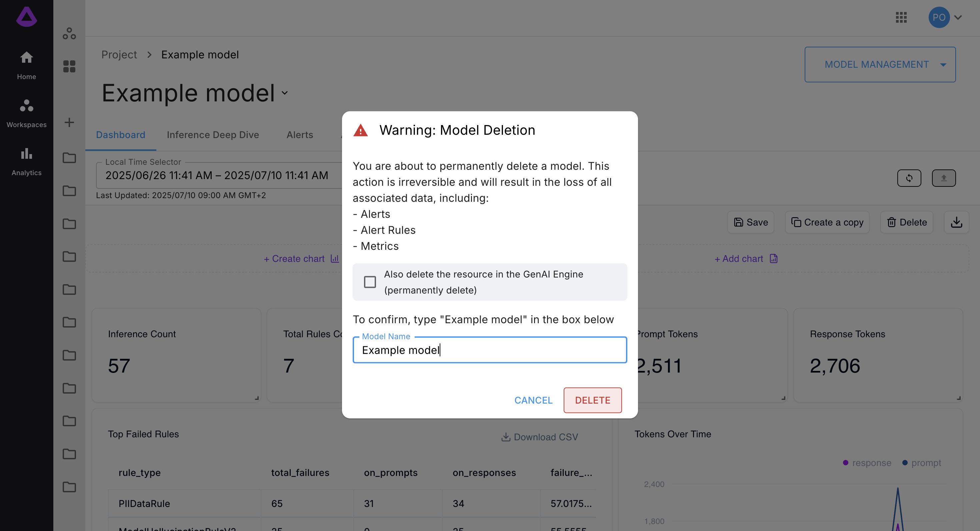Click the + Create chart link
The image size is (980, 531).
point(301,258)
